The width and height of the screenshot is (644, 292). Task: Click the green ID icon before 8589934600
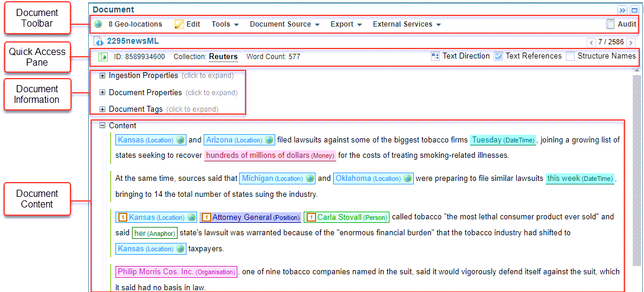point(102,57)
